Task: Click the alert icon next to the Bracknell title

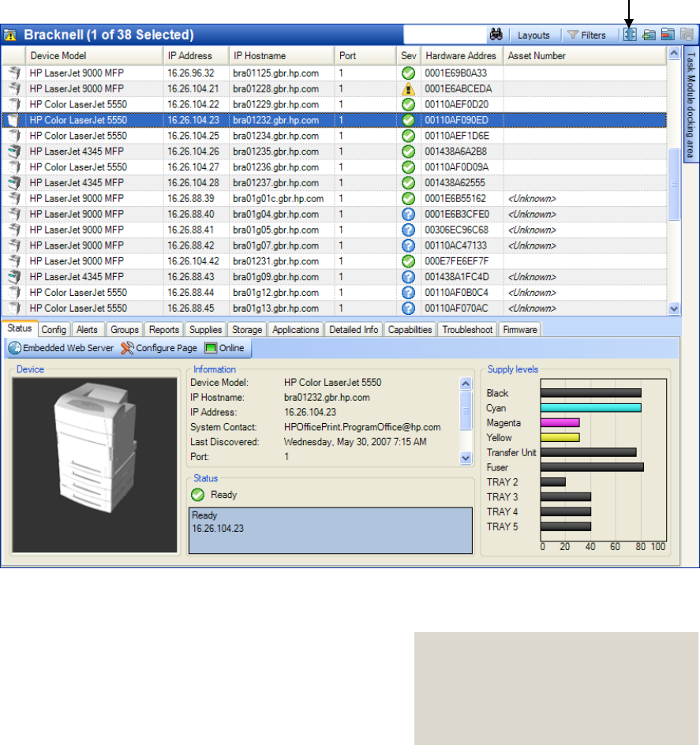Action: click(10, 36)
